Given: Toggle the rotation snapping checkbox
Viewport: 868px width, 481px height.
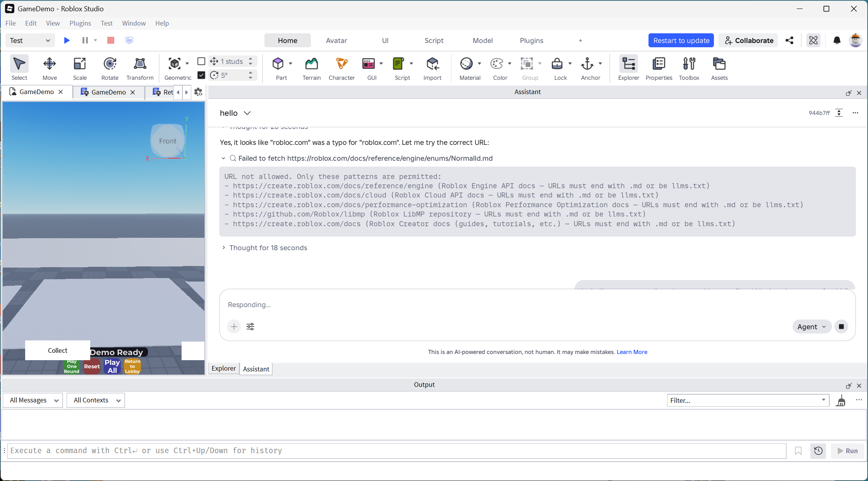Looking at the screenshot, I should click(201, 75).
